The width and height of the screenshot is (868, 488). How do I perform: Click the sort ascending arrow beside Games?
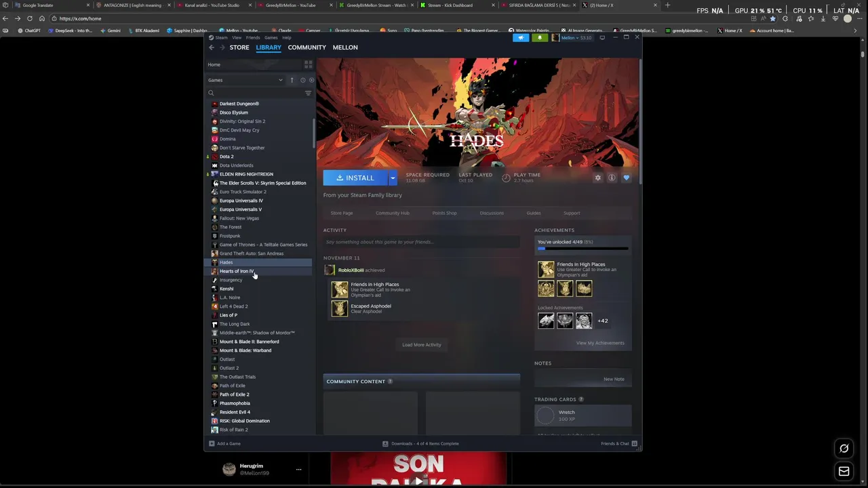tap(292, 80)
